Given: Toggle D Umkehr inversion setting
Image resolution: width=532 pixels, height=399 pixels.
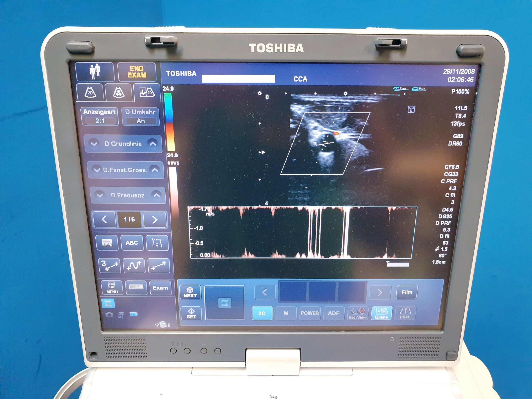Looking at the screenshot, I should point(140,116).
